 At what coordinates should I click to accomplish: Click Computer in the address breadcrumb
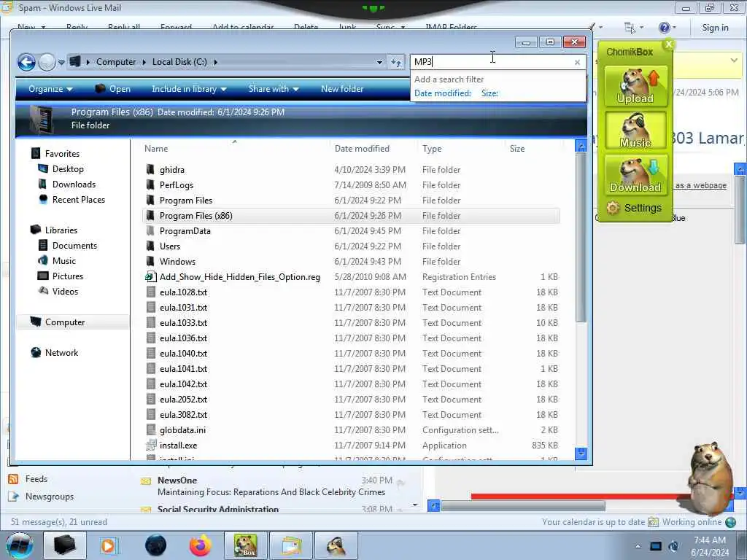[x=116, y=63]
